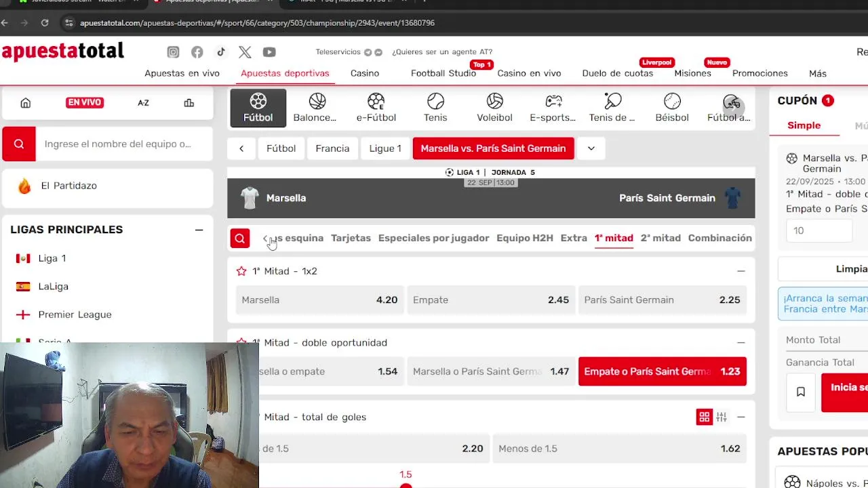Image resolution: width=868 pixels, height=488 pixels.
Task: Open the Facebook social icon
Action: pyautogui.click(x=197, y=52)
